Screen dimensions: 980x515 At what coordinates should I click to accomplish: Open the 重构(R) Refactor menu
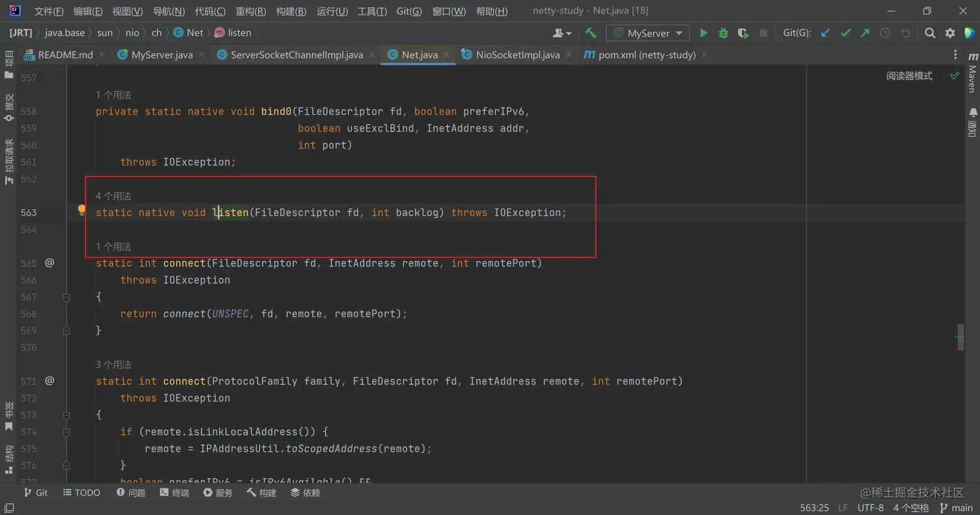[x=251, y=11]
